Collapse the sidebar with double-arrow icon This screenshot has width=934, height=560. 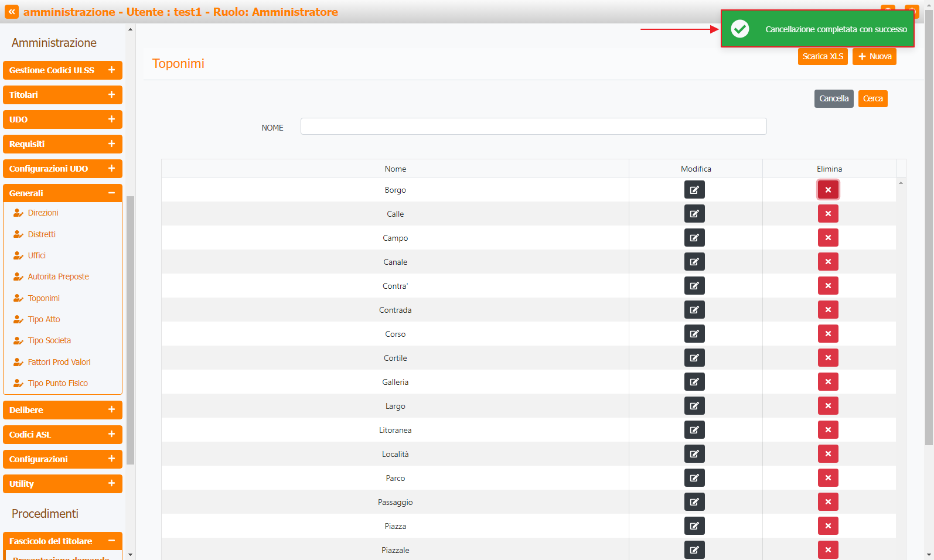pos(12,12)
